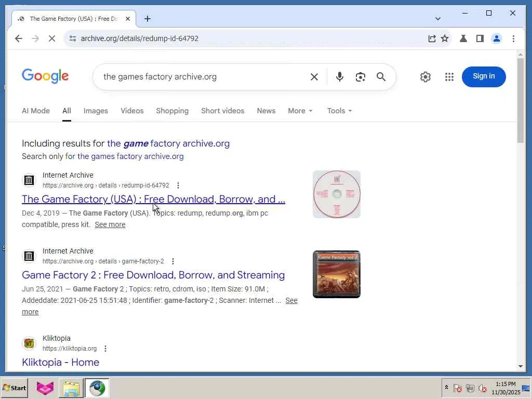The image size is (532, 399).
Task: Open the Chrome profile avatar
Action: click(496, 38)
